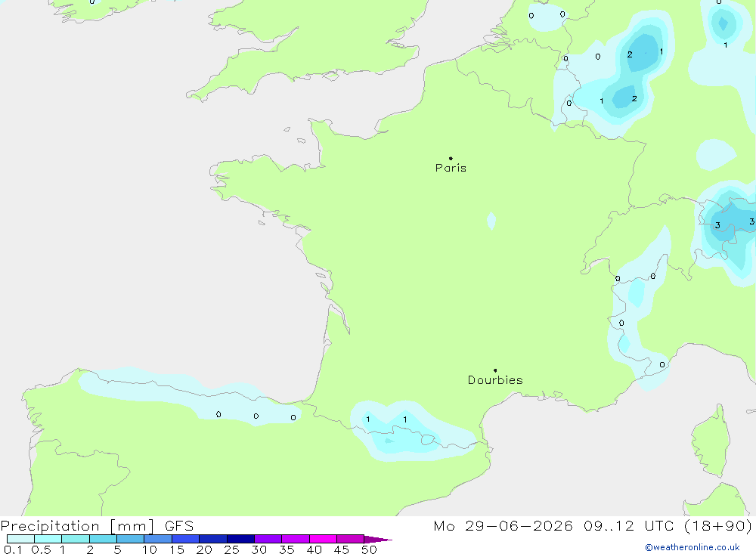Click the '25' legend scale label
Viewport: 756px width, 554px height.
[x=231, y=549]
